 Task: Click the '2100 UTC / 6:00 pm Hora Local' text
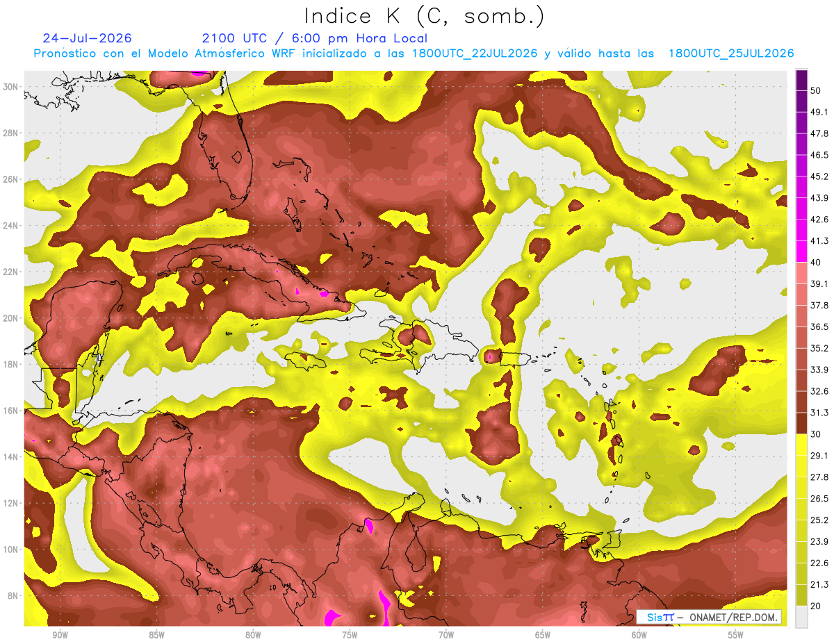[x=315, y=38]
